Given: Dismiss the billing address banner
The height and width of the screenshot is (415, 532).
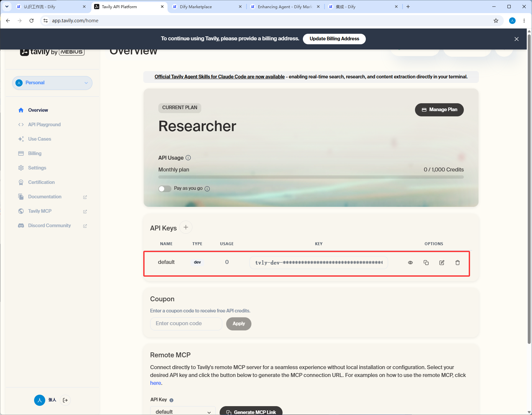Looking at the screenshot, I should click(516, 39).
